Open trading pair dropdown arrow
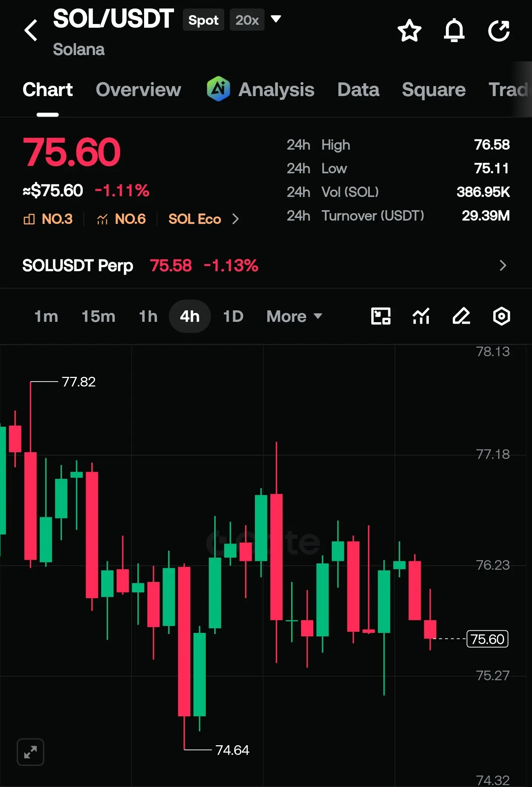The image size is (532, 787). click(x=276, y=19)
